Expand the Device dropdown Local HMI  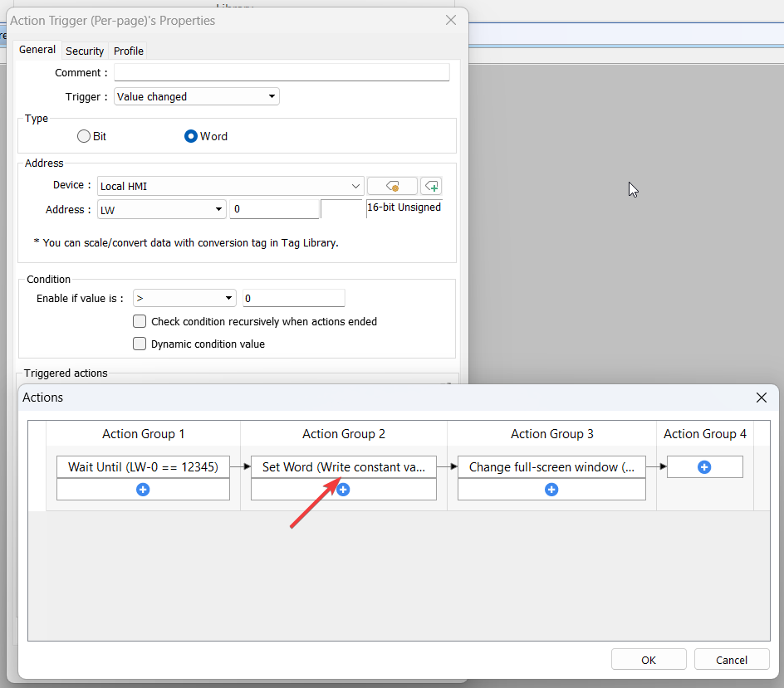(231, 187)
